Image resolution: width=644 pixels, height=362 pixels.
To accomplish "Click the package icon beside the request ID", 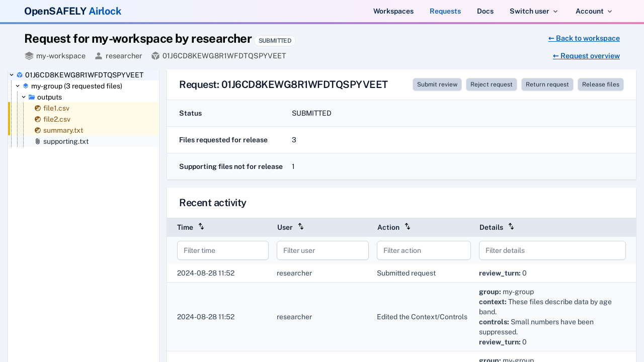I will tap(155, 56).
